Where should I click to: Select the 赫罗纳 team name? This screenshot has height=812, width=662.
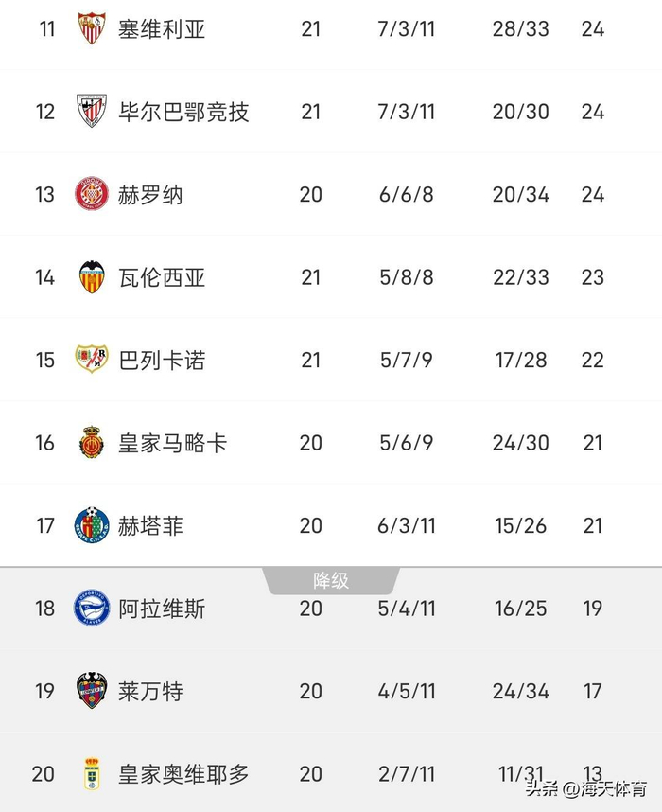click(x=150, y=195)
